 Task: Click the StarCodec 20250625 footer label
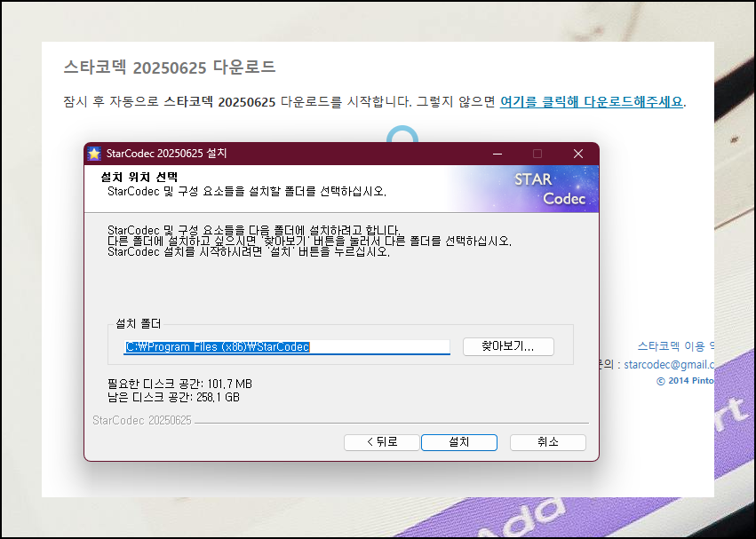(x=142, y=420)
